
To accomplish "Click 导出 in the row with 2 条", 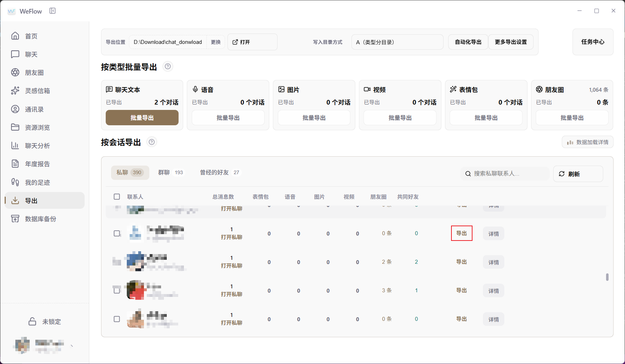I will 461,262.
